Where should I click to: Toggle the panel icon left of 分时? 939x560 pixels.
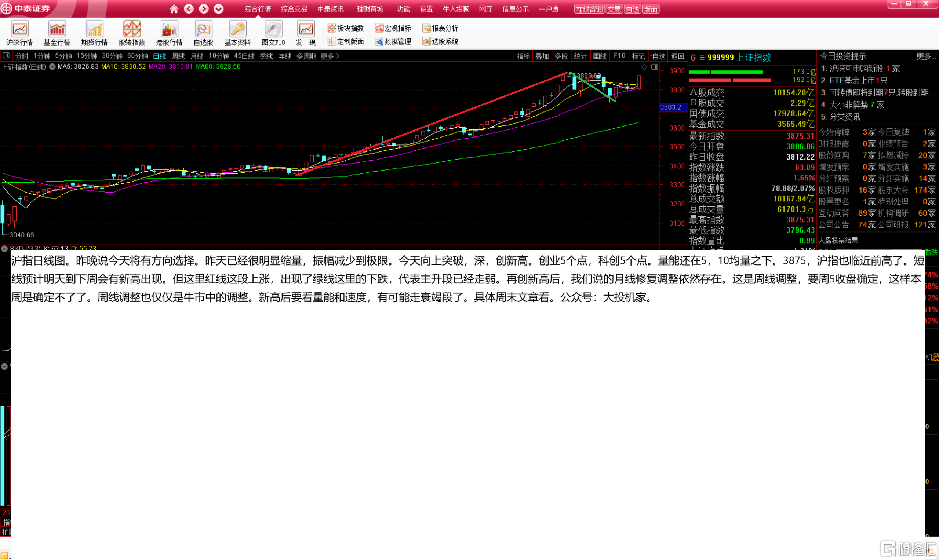click(x=6, y=56)
